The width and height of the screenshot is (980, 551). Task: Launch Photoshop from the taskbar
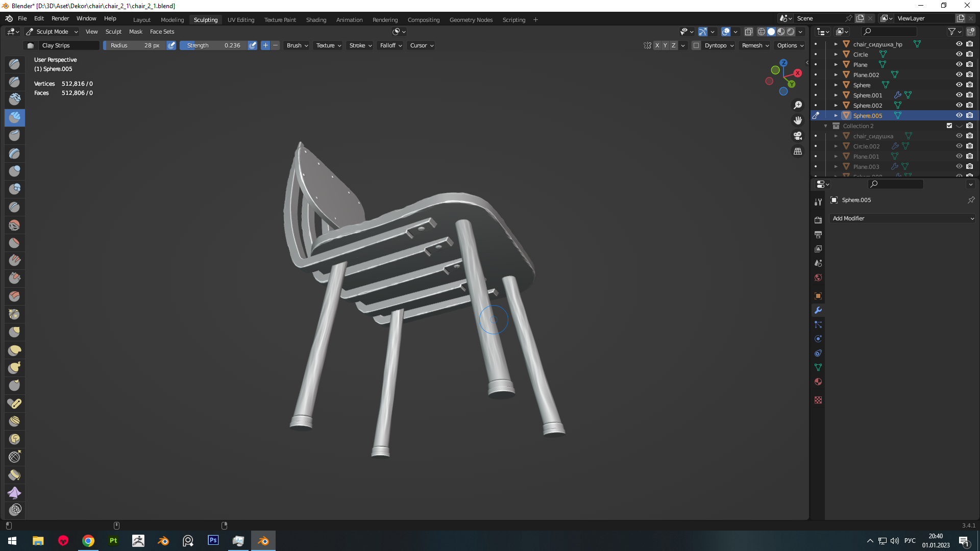pos(213,540)
